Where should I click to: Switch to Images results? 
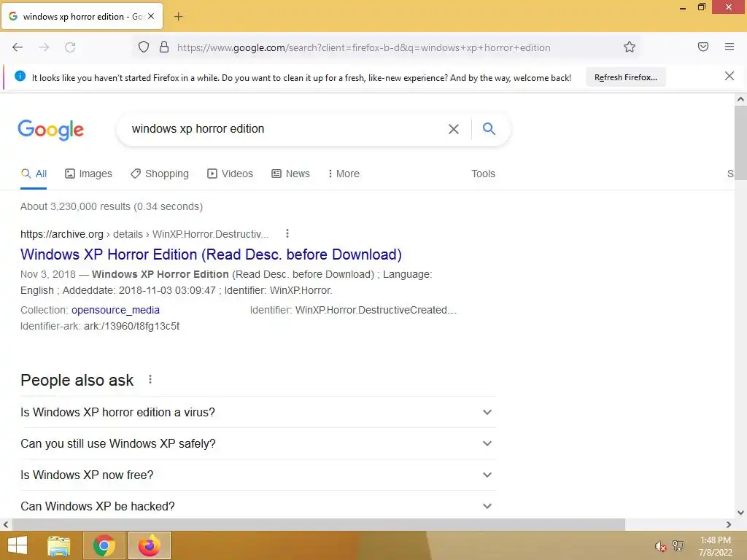(x=88, y=174)
